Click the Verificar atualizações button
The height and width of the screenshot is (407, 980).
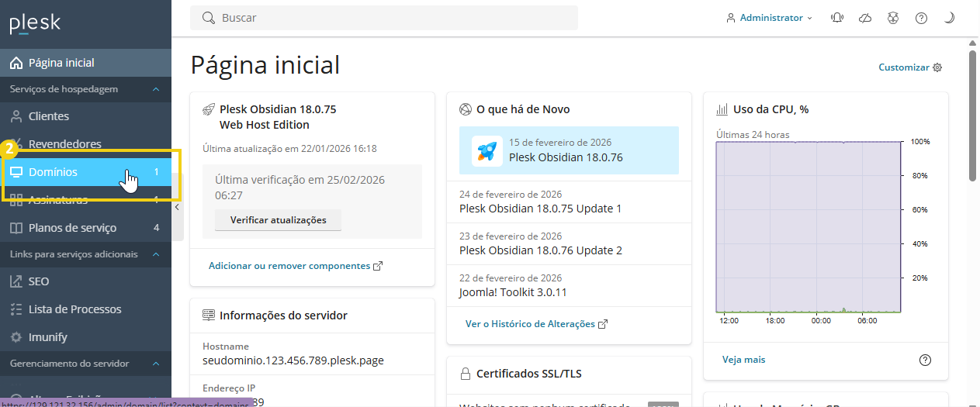click(278, 220)
